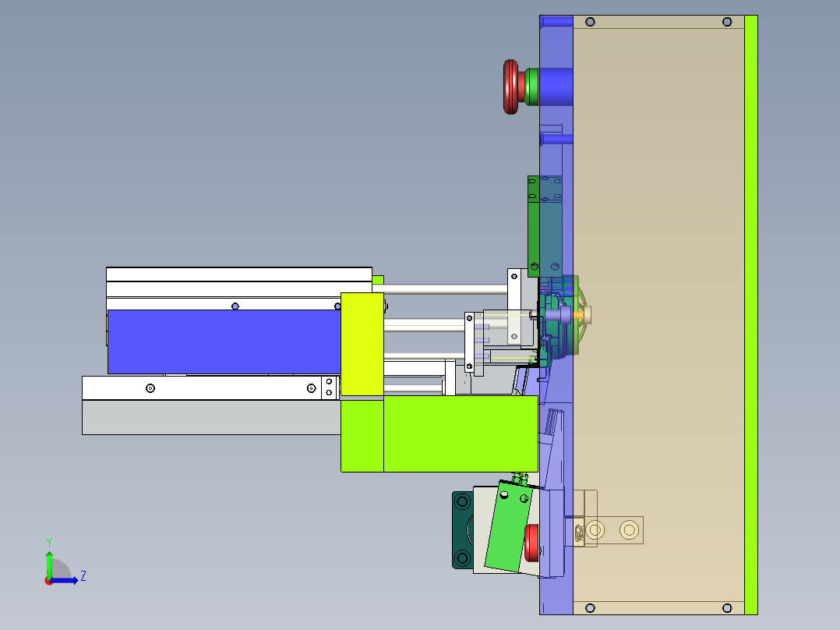840x630 pixels.
Task: Pick the lime green strip on the right edge
Action: click(x=751, y=315)
